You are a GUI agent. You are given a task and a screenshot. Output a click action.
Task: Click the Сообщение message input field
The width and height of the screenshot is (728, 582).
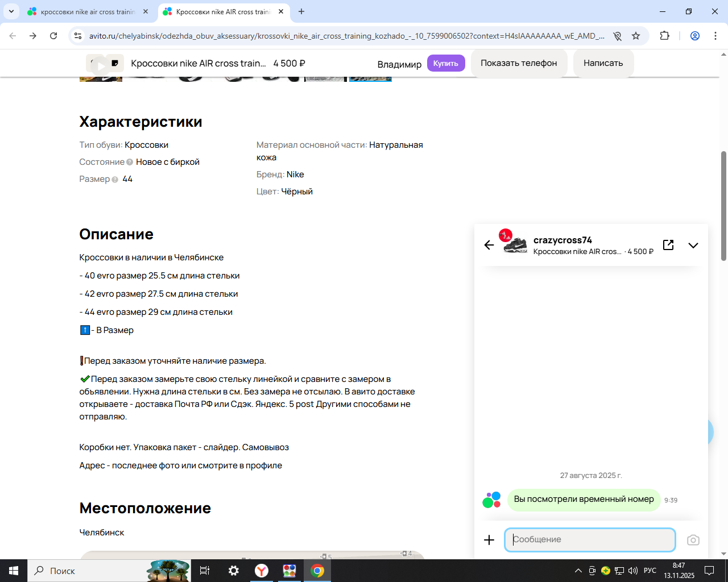click(590, 540)
